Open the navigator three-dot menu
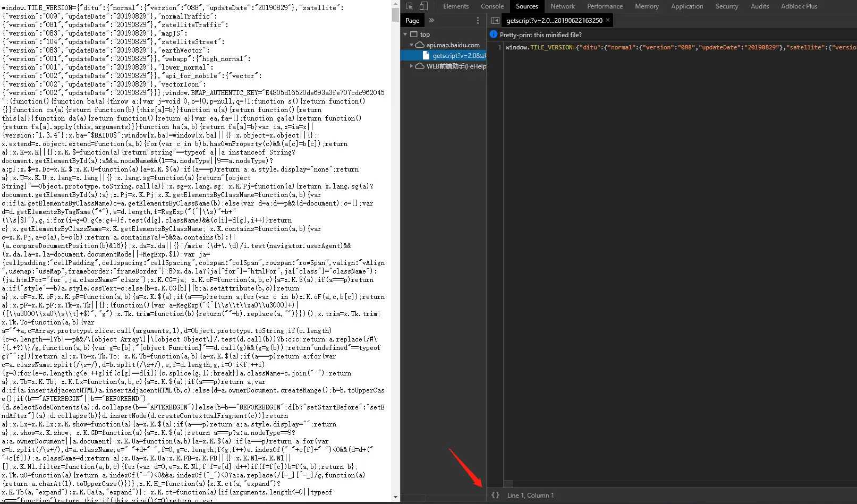The image size is (857, 504). (x=478, y=20)
